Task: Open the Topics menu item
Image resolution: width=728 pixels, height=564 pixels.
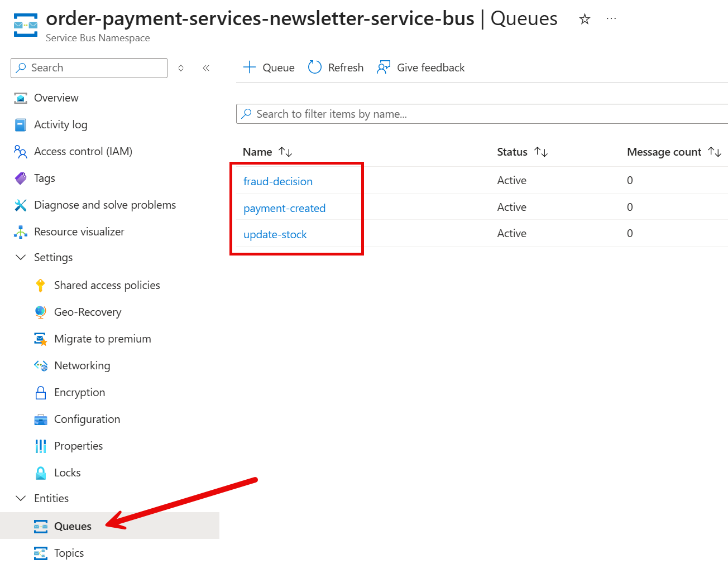Action: point(69,553)
